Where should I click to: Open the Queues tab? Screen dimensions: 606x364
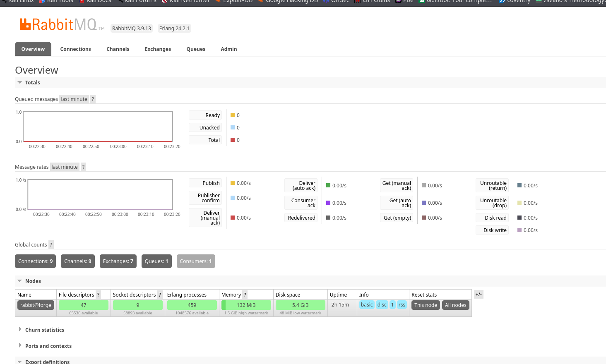196,49
